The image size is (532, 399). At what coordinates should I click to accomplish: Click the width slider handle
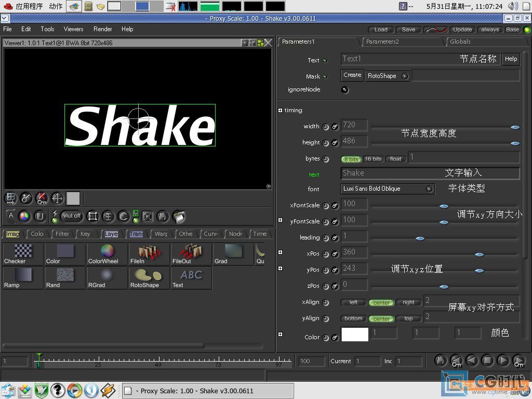tap(515, 127)
